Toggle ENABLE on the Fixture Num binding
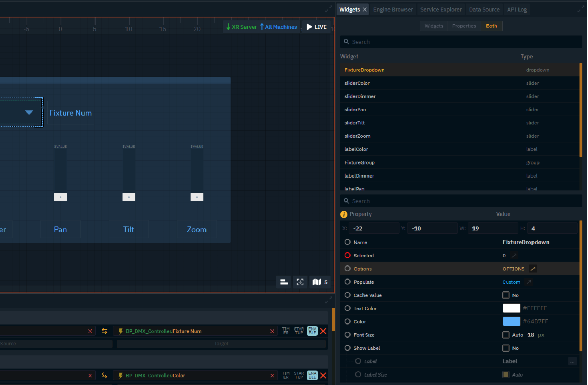 [312, 331]
